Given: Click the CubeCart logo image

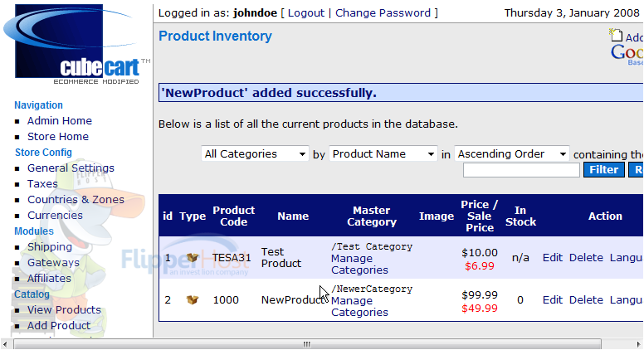Looking at the screenshot, I should point(77,44).
